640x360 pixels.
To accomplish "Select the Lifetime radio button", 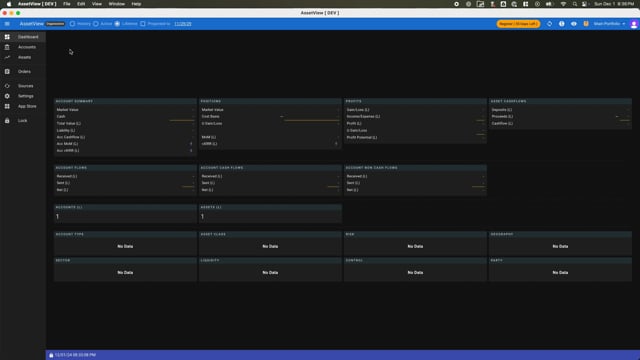I will pyautogui.click(x=117, y=24).
